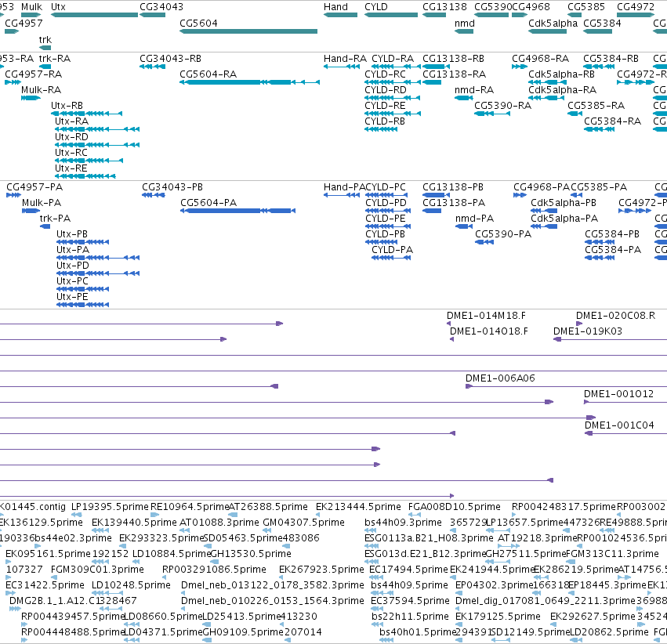Image resolution: width=667 pixels, height=644 pixels.
Task: Click BAC end DME1-020C08.R
Action: [579, 324]
